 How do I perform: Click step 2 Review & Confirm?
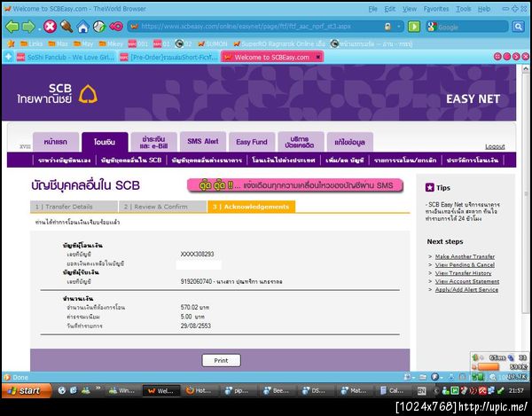click(x=162, y=207)
